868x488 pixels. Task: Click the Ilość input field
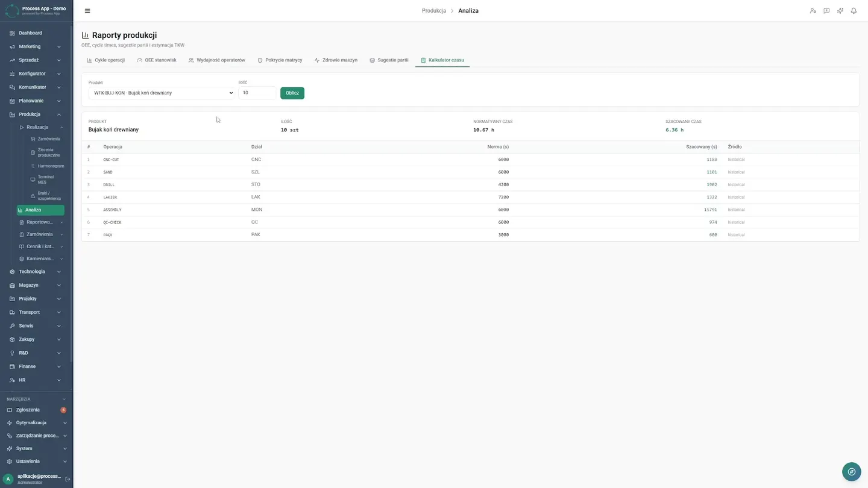tap(257, 93)
